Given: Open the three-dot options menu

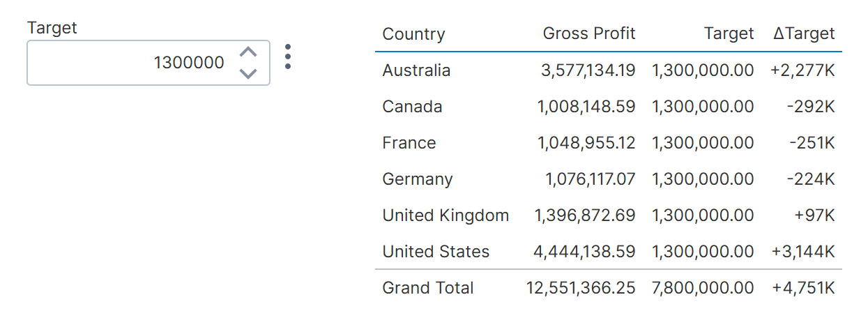Looking at the screenshot, I should click(288, 56).
